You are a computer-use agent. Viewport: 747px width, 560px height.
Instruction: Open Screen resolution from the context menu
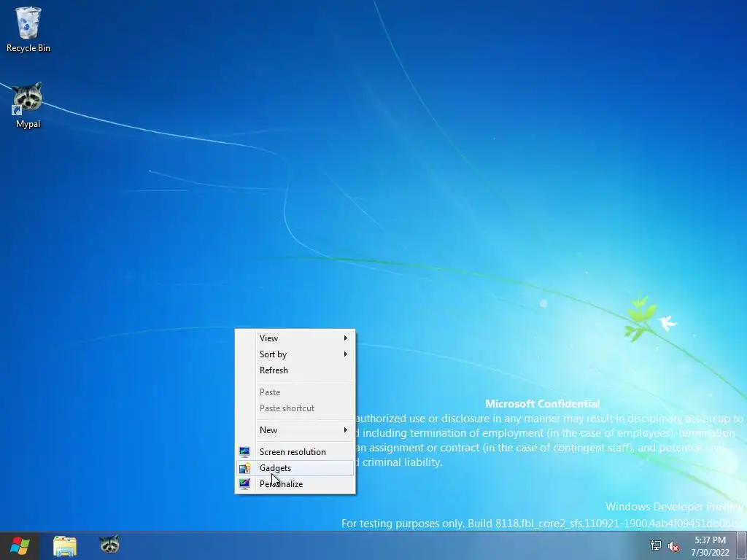295,452
